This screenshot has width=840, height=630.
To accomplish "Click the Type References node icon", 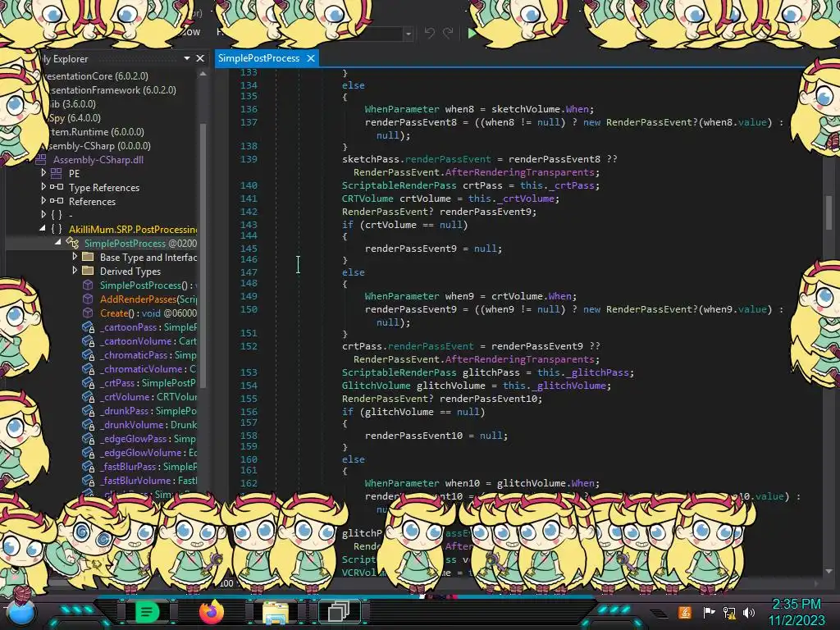I will coord(57,187).
